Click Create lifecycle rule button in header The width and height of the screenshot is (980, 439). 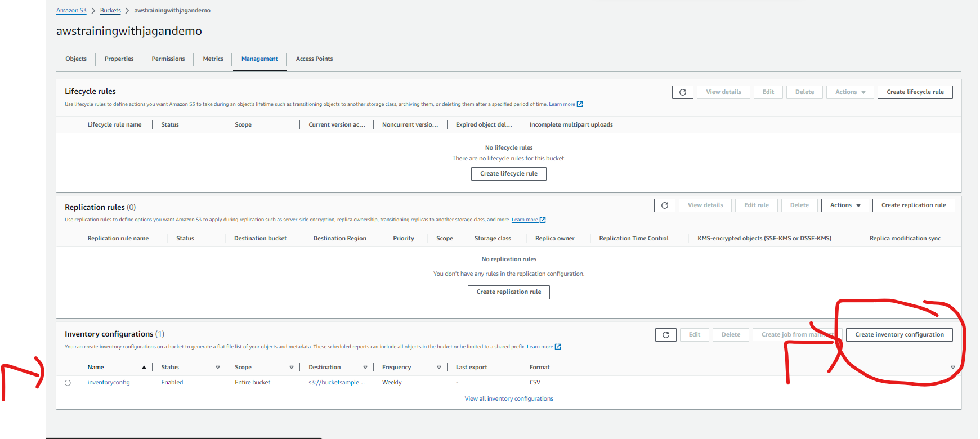click(x=915, y=92)
